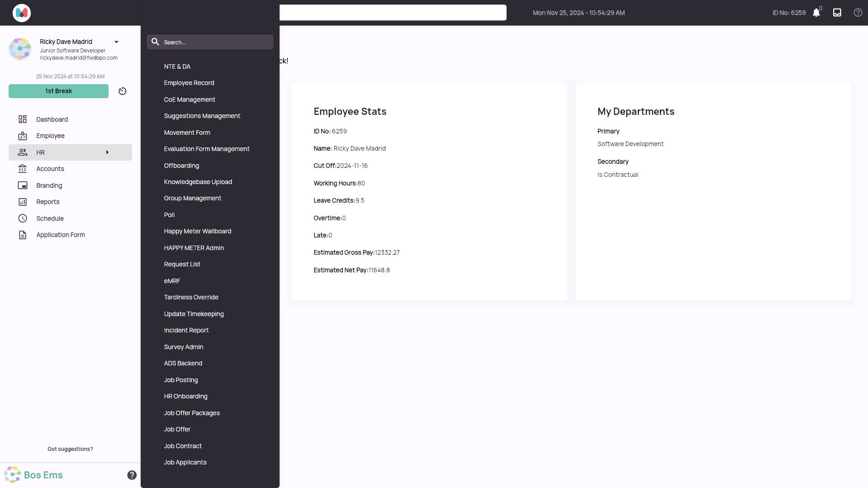Viewport: 868px width, 488px height.
Task: Click the Reports chart icon
Action: pos(23,202)
